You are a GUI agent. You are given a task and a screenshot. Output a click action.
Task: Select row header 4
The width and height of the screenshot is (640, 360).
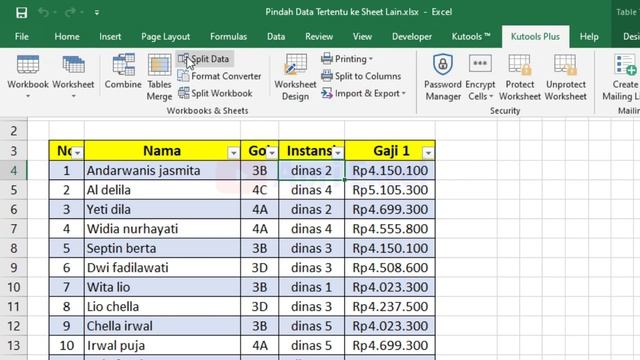13,171
